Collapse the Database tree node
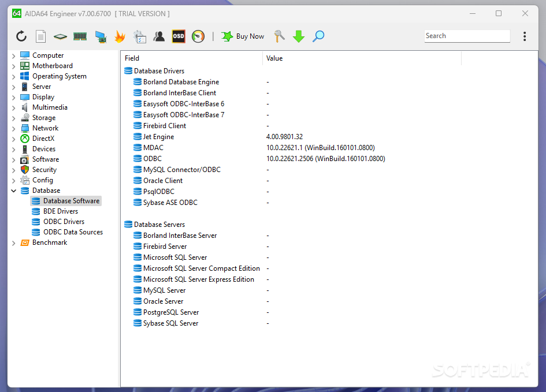This screenshot has height=392, width=546. coord(13,191)
